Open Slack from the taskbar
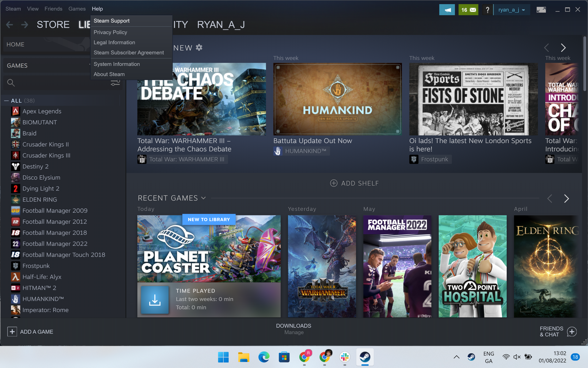Screen dimensions: 588x368 coord(345,357)
